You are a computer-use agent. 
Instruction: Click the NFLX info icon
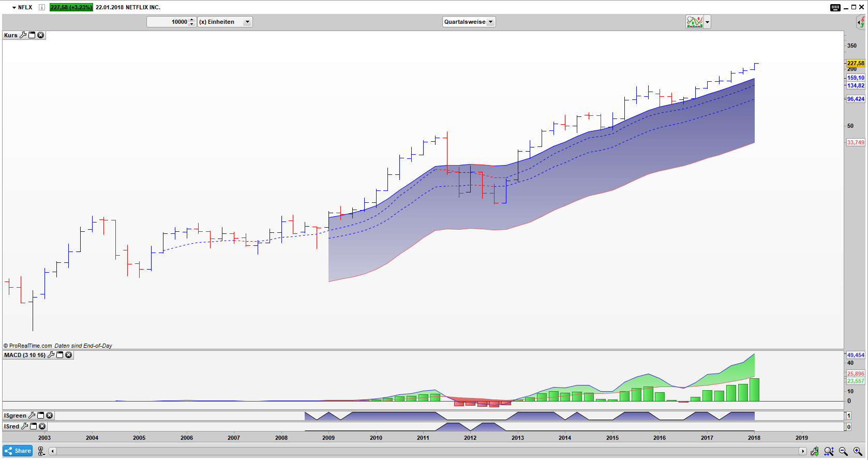(42, 7)
